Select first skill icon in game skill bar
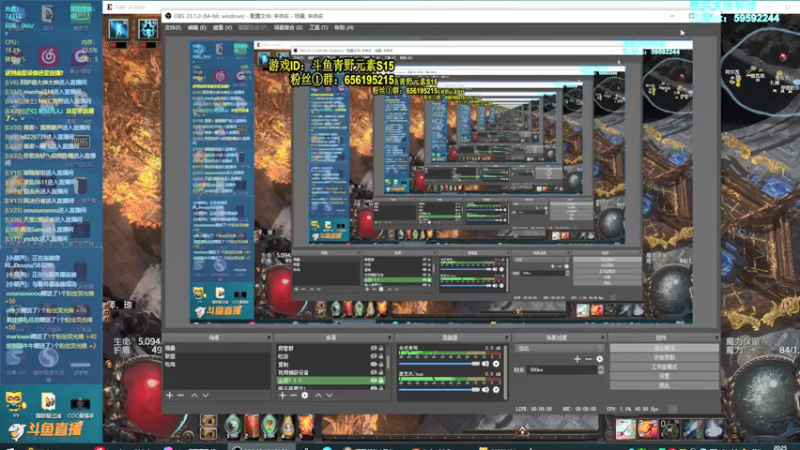The height and width of the screenshot is (450, 800). click(625, 429)
